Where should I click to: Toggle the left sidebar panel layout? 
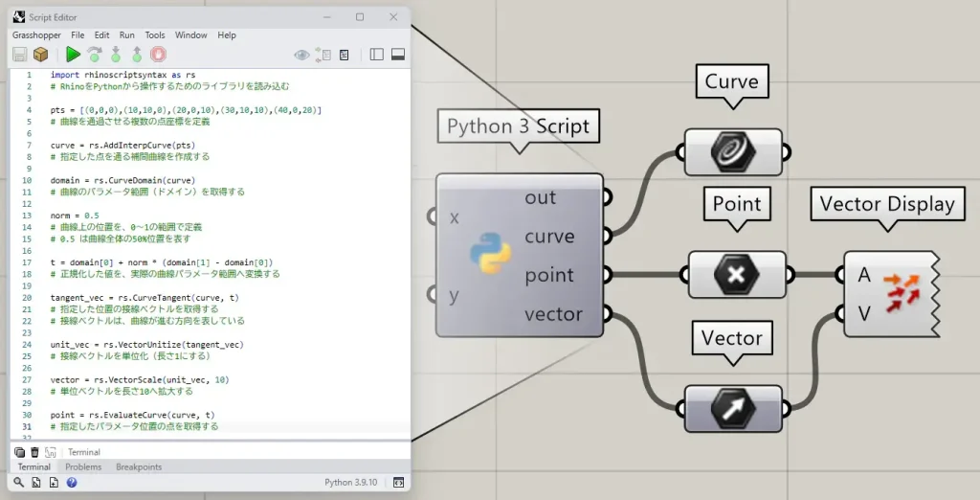[x=377, y=55]
